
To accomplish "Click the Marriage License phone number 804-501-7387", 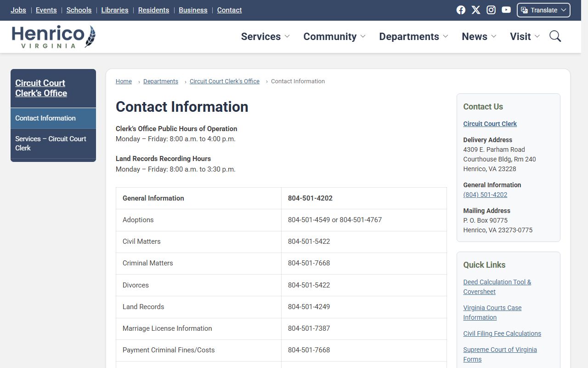I will click(x=309, y=328).
